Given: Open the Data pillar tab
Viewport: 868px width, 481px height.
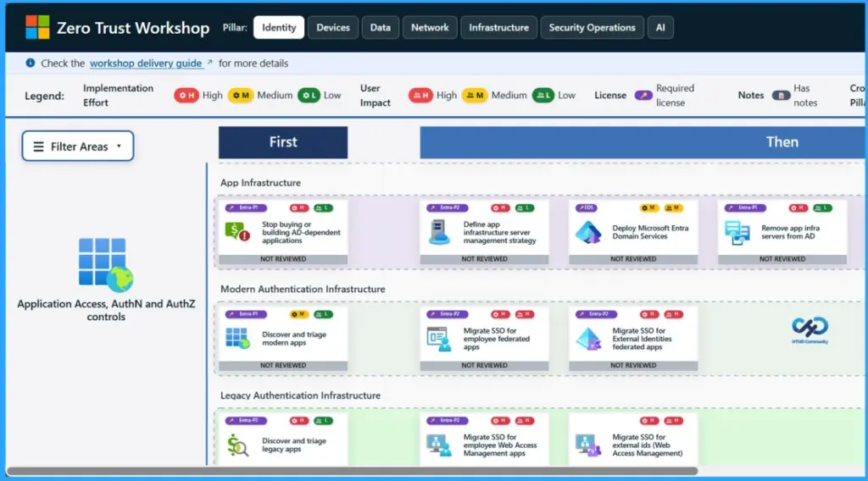Looking at the screenshot, I should (381, 28).
